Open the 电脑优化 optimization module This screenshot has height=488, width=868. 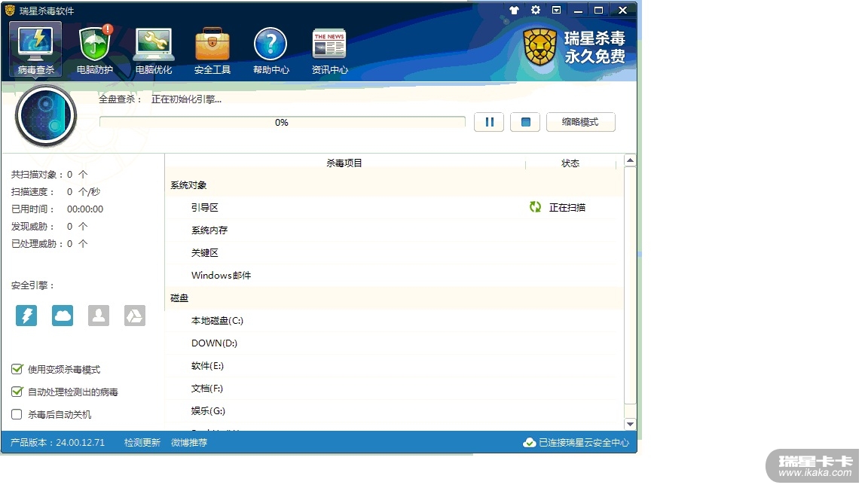coord(154,50)
